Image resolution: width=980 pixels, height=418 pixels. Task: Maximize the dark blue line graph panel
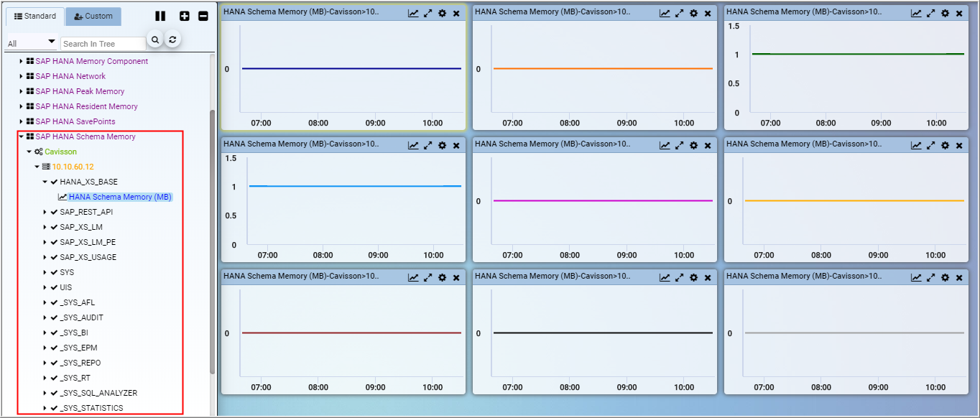click(x=428, y=14)
